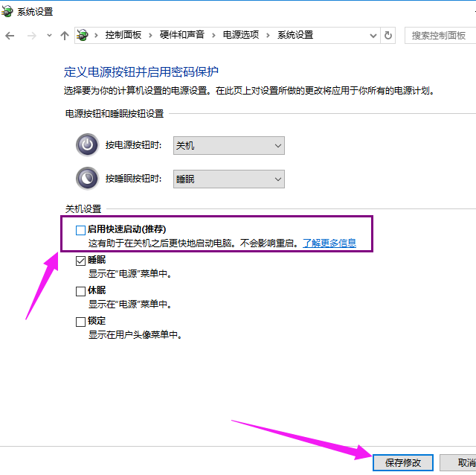Screen dimensions: 476x475
Task: Click the round sleep button moon icon
Action: 87,179
